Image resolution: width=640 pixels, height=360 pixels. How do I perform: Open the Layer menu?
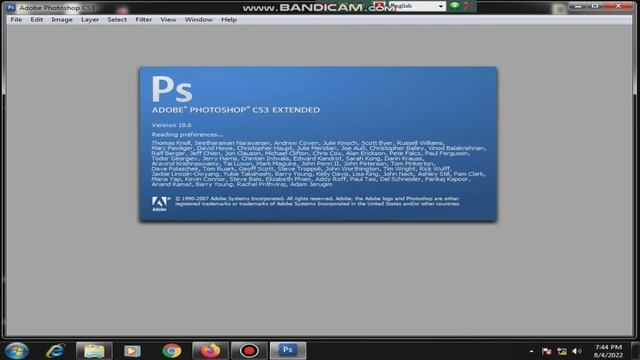(x=90, y=20)
